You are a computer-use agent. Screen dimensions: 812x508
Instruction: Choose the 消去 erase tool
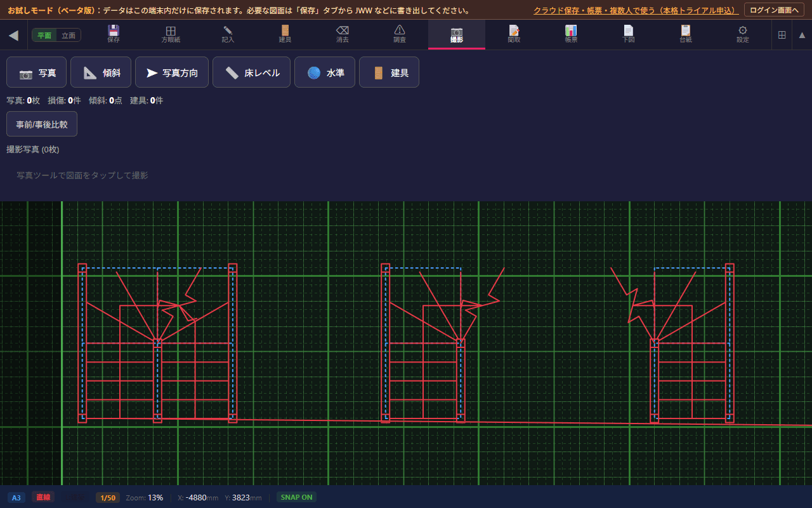342,34
